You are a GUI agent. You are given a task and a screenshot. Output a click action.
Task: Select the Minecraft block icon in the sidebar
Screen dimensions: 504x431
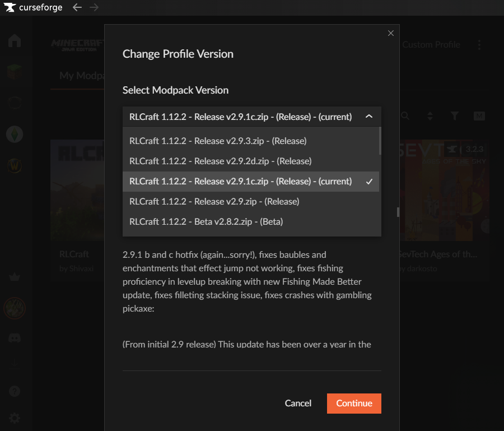click(x=15, y=71)
